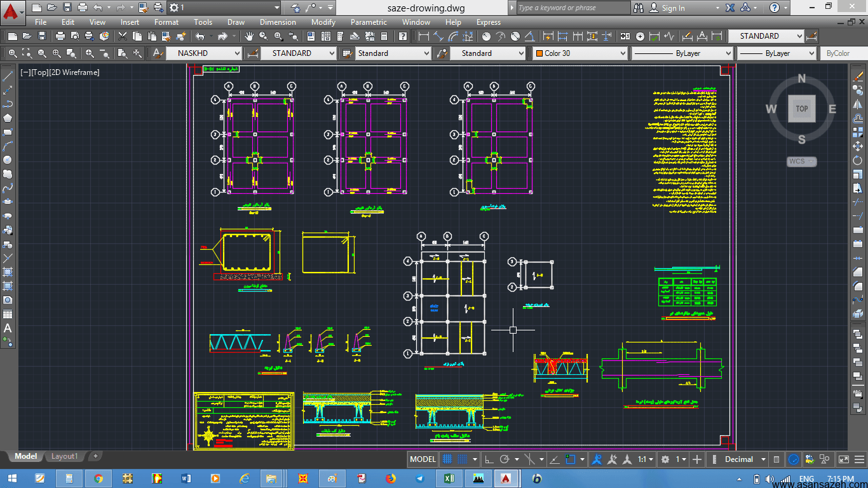The image size is (868, 488).
Task: Toggle Ortho mode in status bar
Action: 489,459
